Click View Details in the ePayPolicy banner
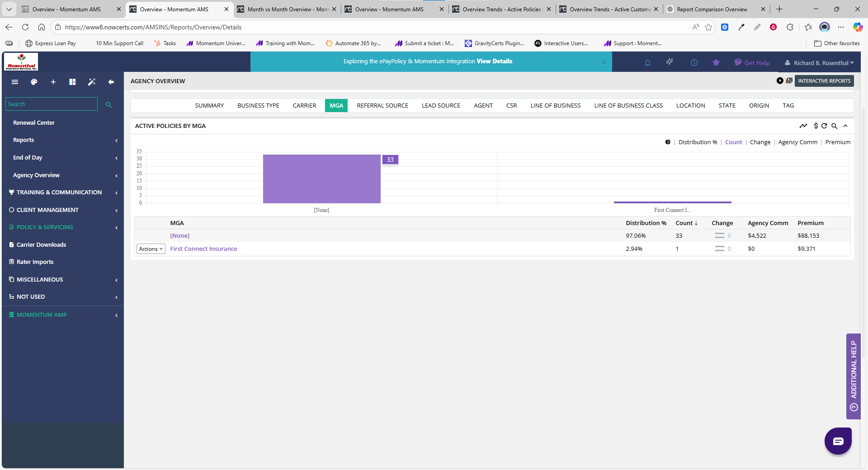This screenshot has width=868, height=470. click(x=494, y=61)
